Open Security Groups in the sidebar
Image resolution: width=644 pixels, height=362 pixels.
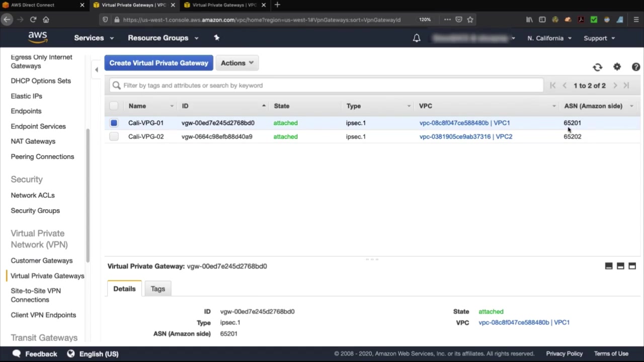[x=35, y=211]
